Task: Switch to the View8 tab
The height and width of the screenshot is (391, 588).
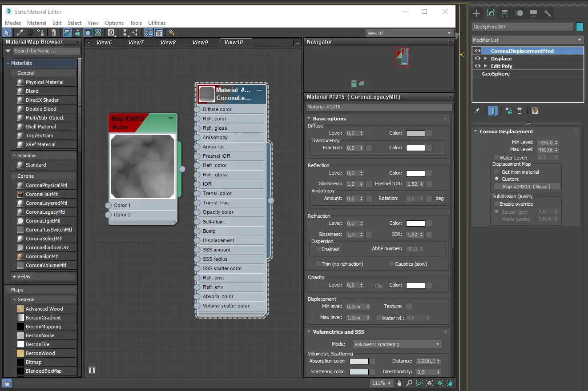Action: (168, 42)
